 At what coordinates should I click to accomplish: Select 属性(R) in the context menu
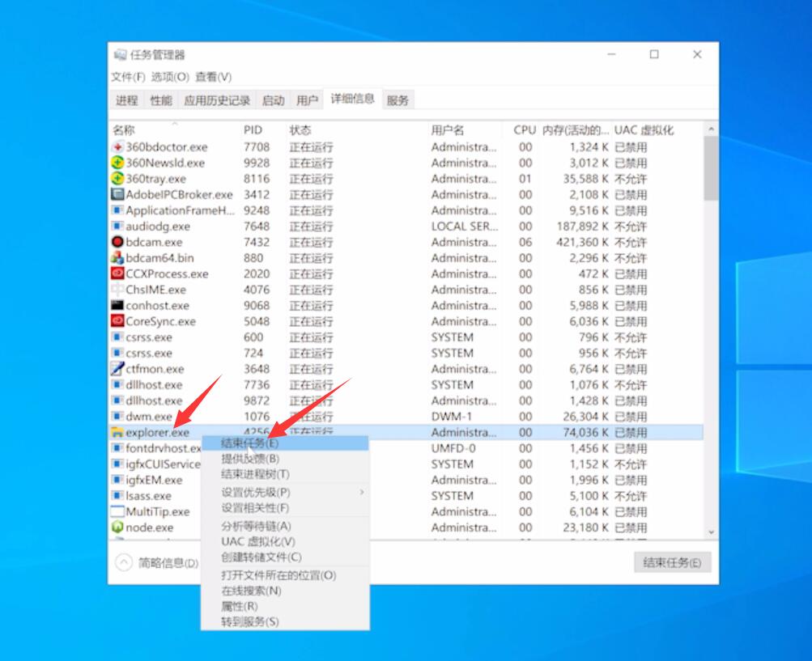240,607
